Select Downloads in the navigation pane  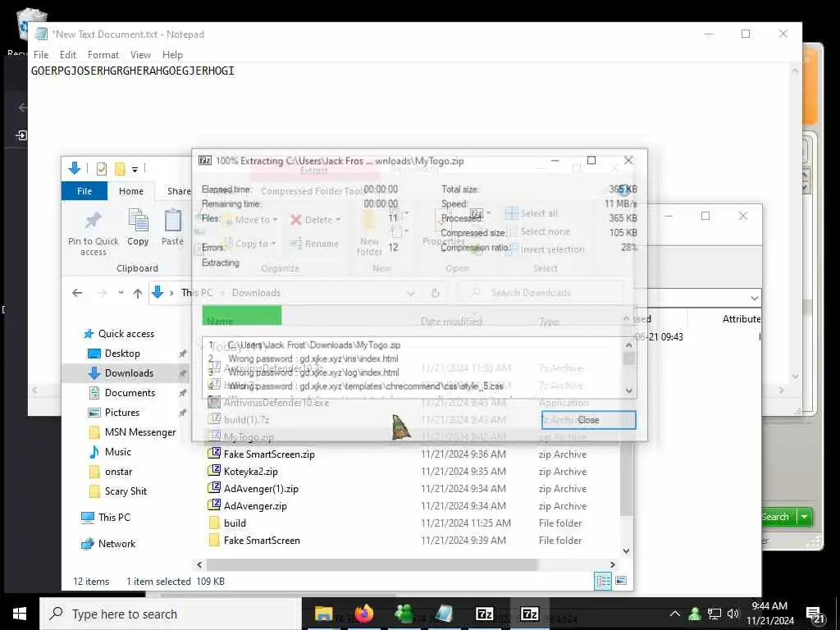coord(129,373)
